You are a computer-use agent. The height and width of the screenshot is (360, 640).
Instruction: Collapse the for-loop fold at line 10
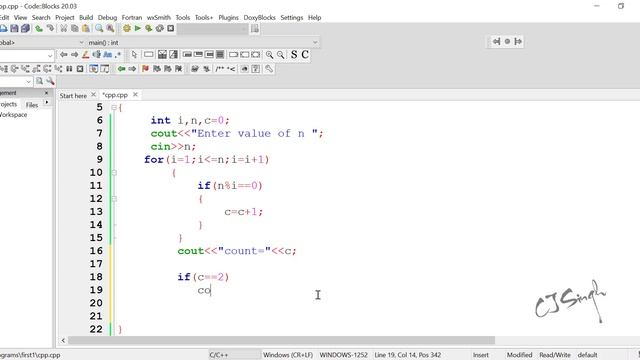pyautogui.click(x=114, y=173)
